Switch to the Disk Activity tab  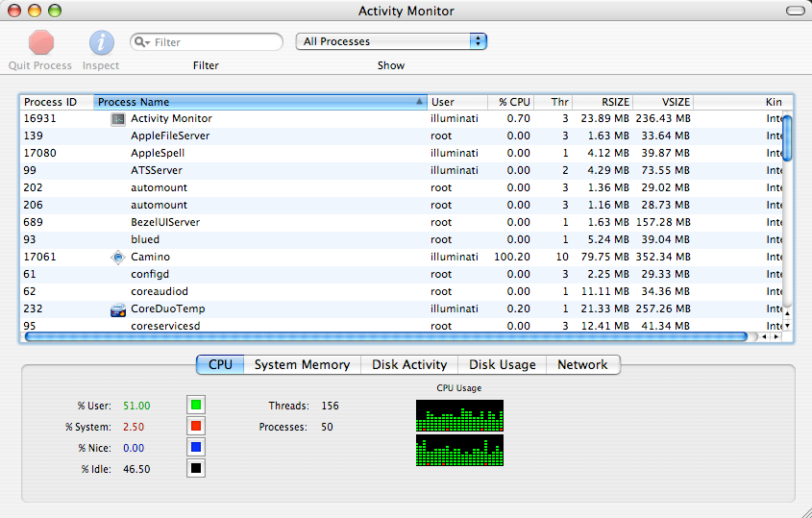pyautogui.click(x=409, y=364)
